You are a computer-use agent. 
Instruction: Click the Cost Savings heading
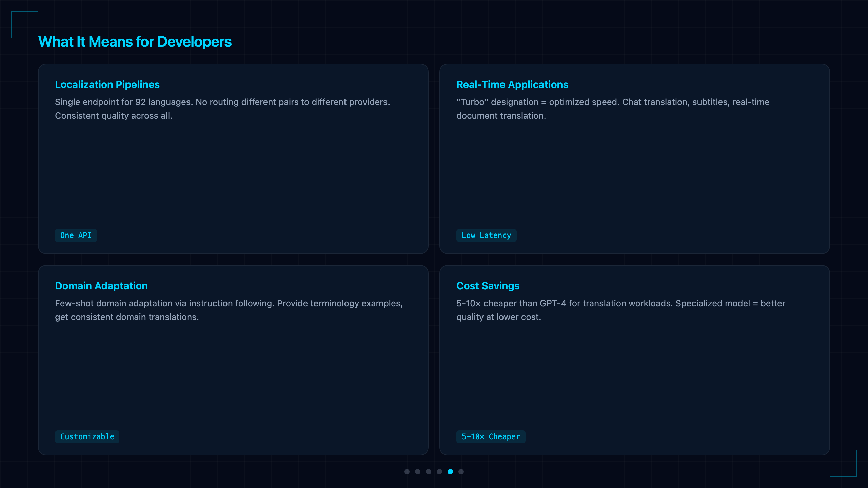pos(488,286)
